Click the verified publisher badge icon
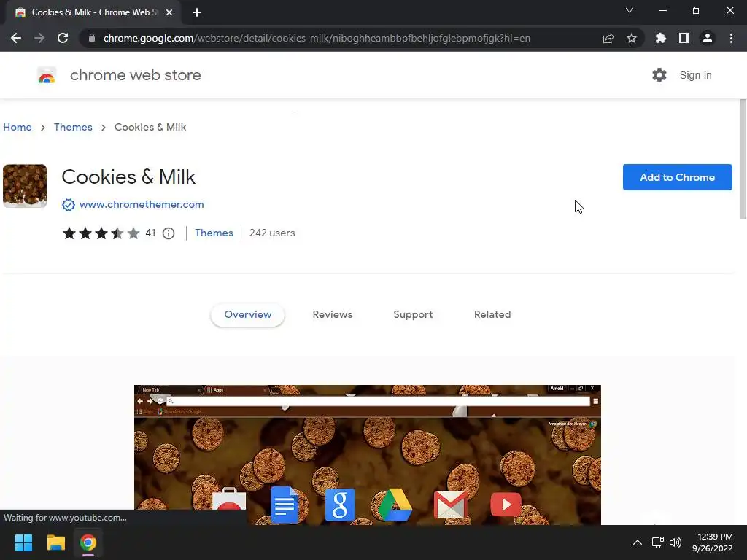Viewport: 747px width, 560px height. (68, 205)
